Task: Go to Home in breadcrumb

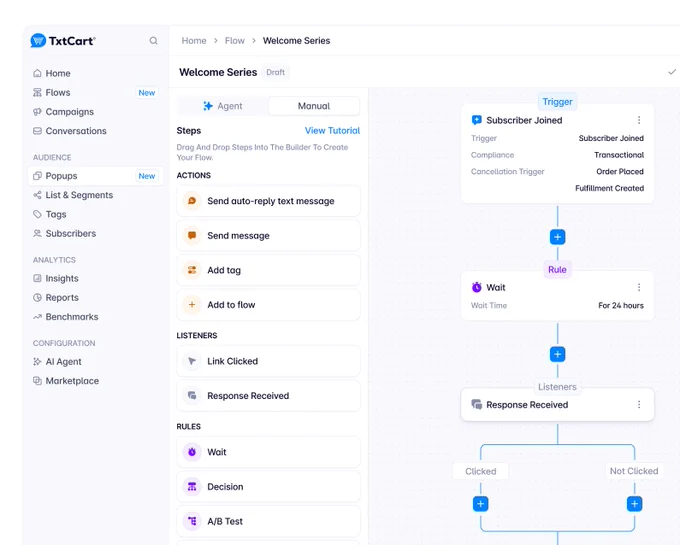Action: tap(194, 41)
